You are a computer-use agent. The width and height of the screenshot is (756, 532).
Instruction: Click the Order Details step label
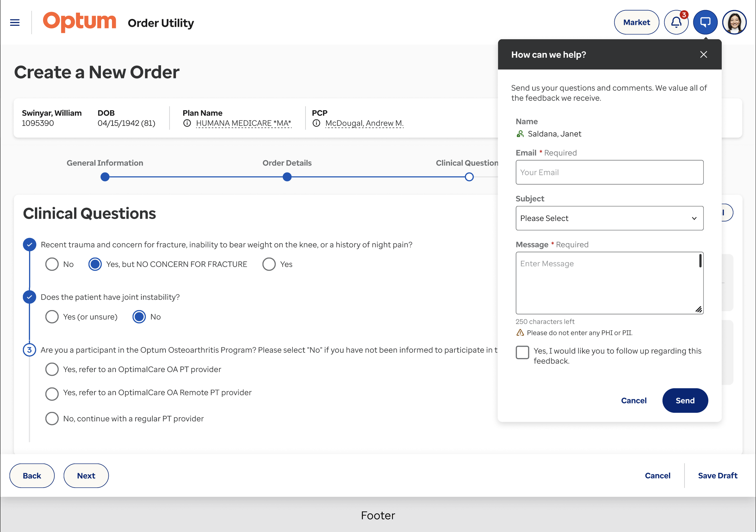[287, 163]
